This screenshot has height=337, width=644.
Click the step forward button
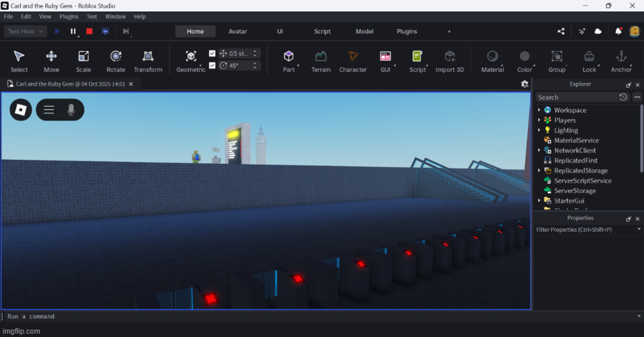[125, 31]
